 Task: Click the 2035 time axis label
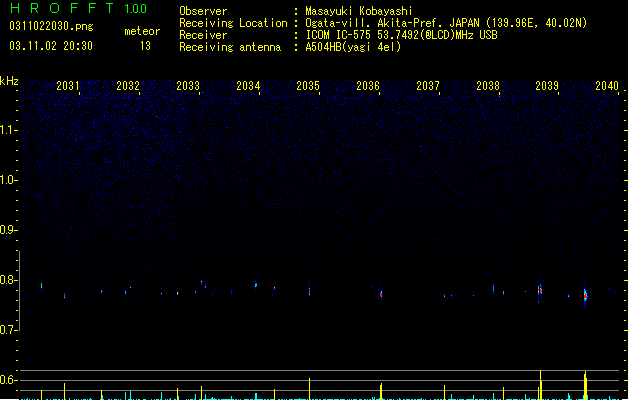coord(308,86)
